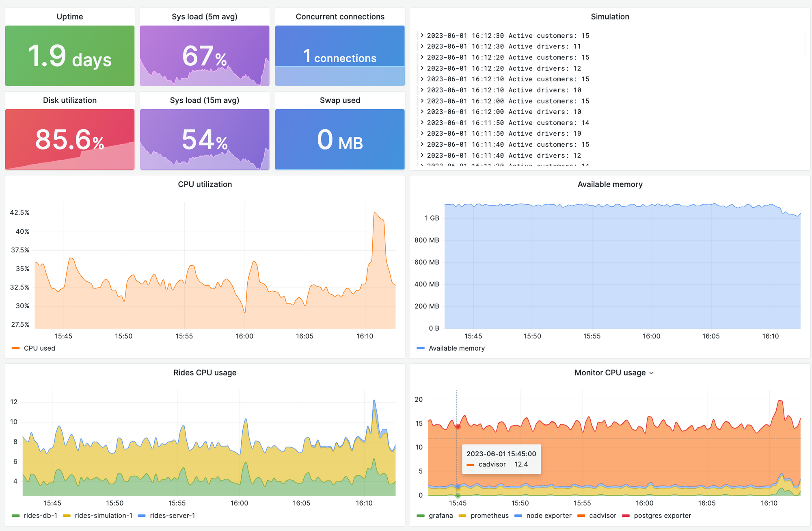Expand the 16:11:50 'Active drivers: 10' entry
The image size is (812, 531).
pos(422,133)
